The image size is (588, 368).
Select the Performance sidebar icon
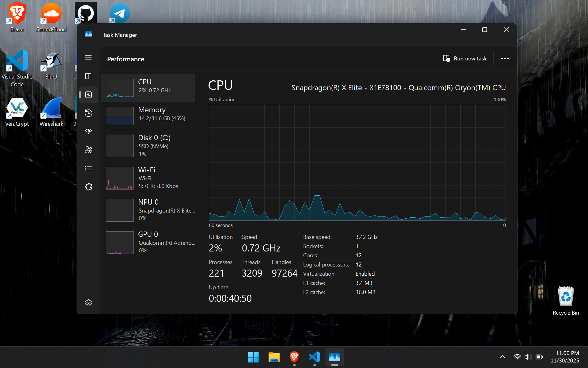pos(88,95)
